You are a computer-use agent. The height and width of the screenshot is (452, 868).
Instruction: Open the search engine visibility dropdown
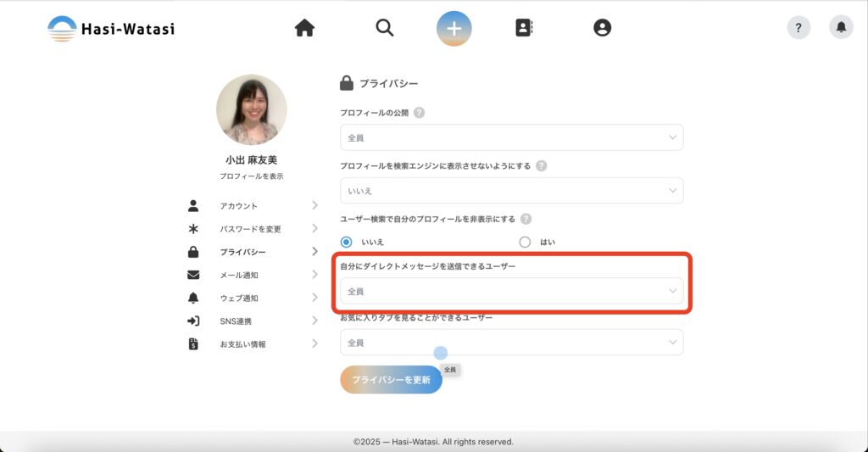coord(511,191)
